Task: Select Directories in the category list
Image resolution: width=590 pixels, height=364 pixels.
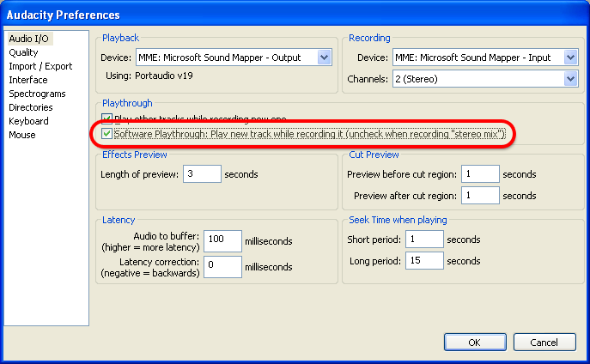Action: tap(31, 107)
